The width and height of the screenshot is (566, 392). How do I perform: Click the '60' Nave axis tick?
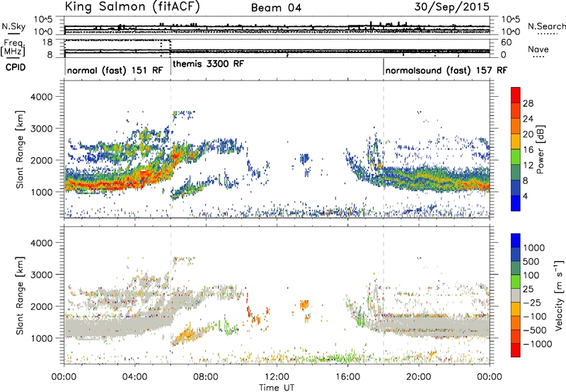coord(507,42)
